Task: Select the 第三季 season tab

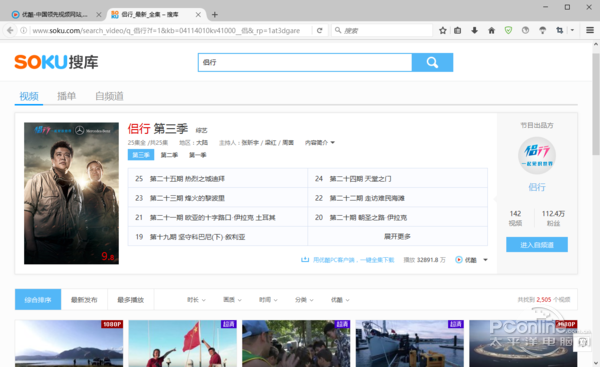Action: coord(141,155)
